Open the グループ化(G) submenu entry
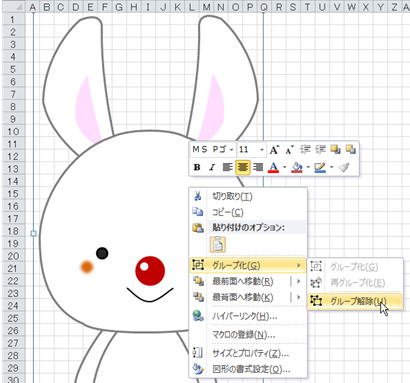Image resolution: width=410 pixels, height=383 pixels. click(248, 265)
